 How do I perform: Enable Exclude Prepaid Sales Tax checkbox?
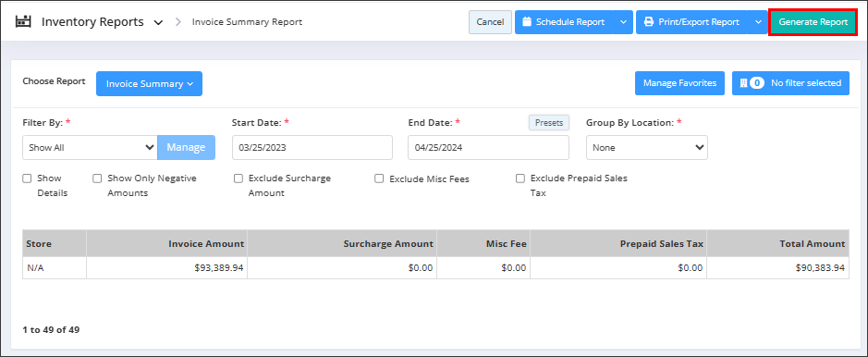(520, 178)
